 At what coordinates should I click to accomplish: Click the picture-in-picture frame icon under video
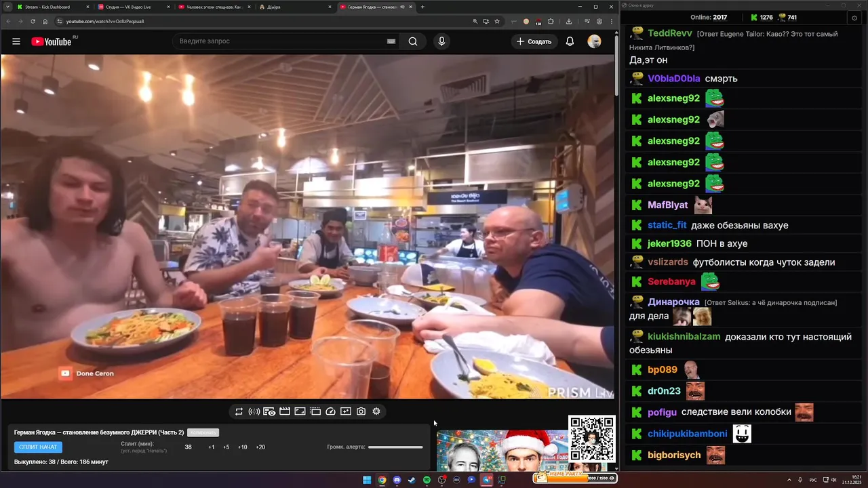300,411
